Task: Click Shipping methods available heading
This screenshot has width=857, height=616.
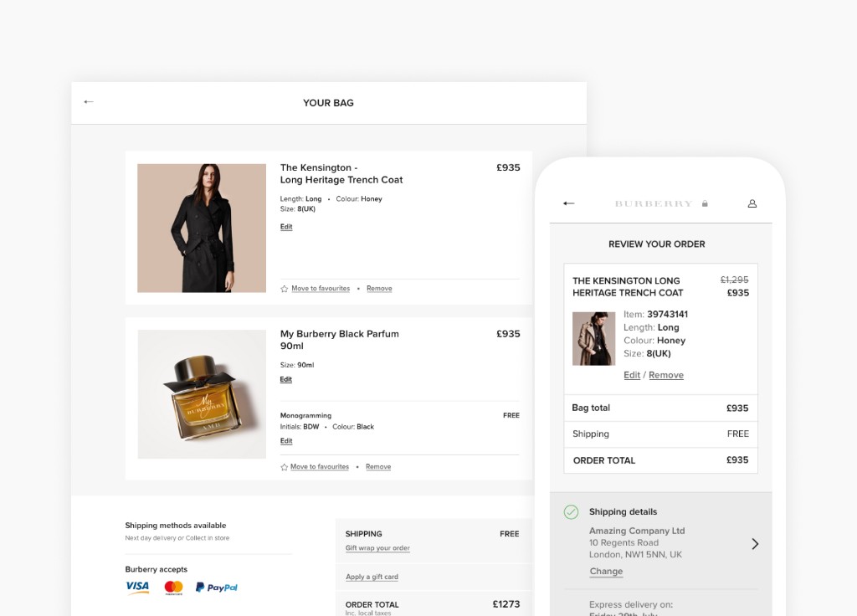Action: coord(176,526)
